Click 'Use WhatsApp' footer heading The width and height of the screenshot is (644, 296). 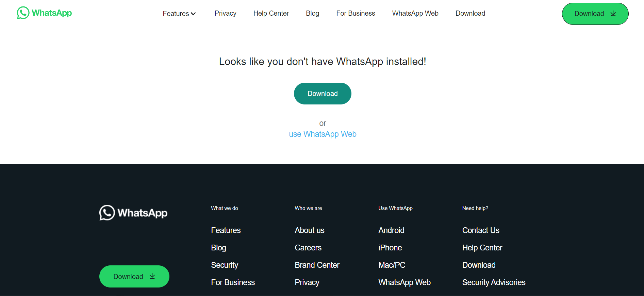[x=395, y=208]
